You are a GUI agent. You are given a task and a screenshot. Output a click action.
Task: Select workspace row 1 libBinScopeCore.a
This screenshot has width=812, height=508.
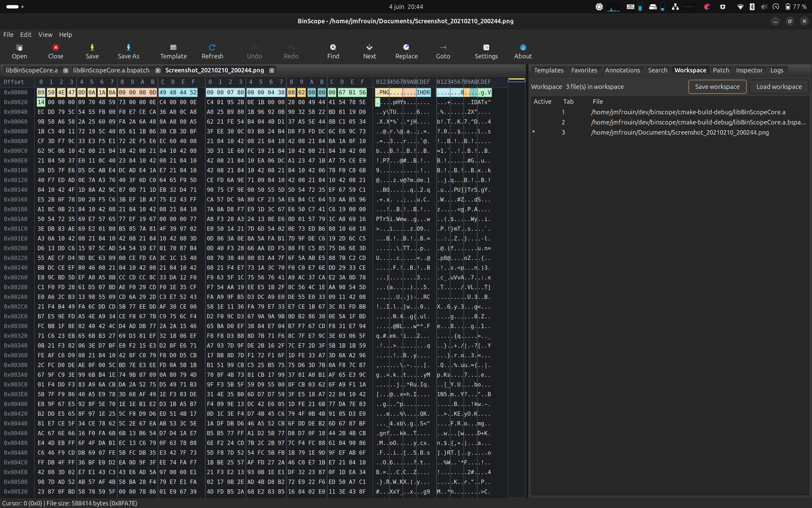(670, 112)
